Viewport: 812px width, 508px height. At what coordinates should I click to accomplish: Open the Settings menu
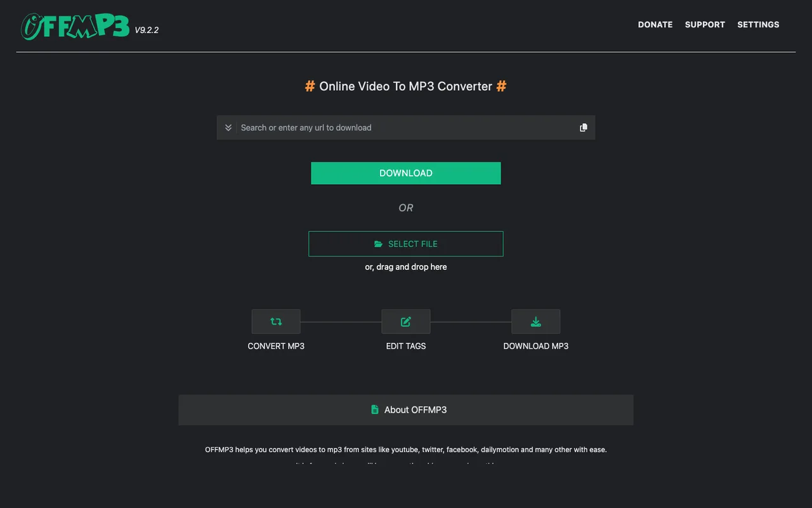pos(758,24)
